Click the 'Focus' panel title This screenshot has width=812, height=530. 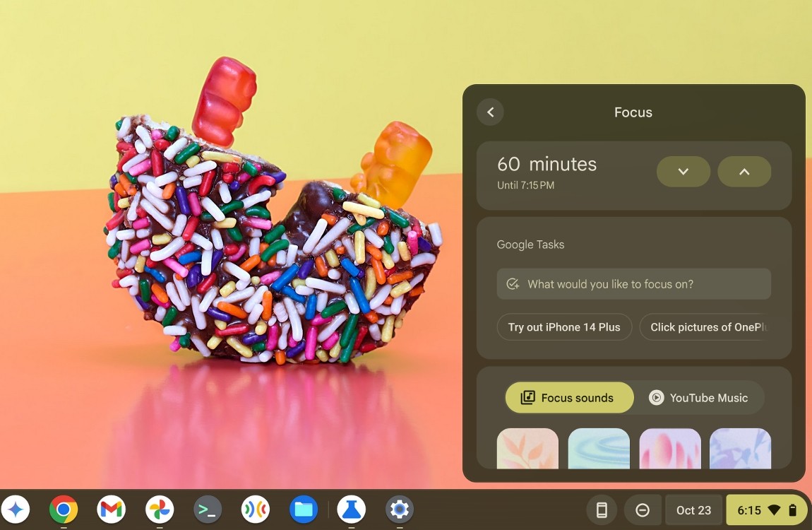pyautogui.click(x=633, y=112)
